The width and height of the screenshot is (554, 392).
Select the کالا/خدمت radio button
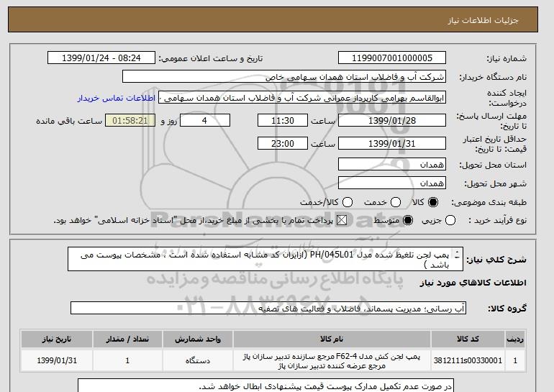click(x=348, y=202)
